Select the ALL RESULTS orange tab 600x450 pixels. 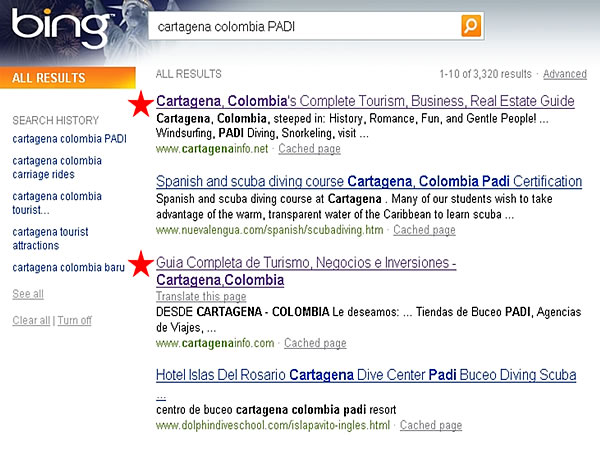(x=66, y=78)
